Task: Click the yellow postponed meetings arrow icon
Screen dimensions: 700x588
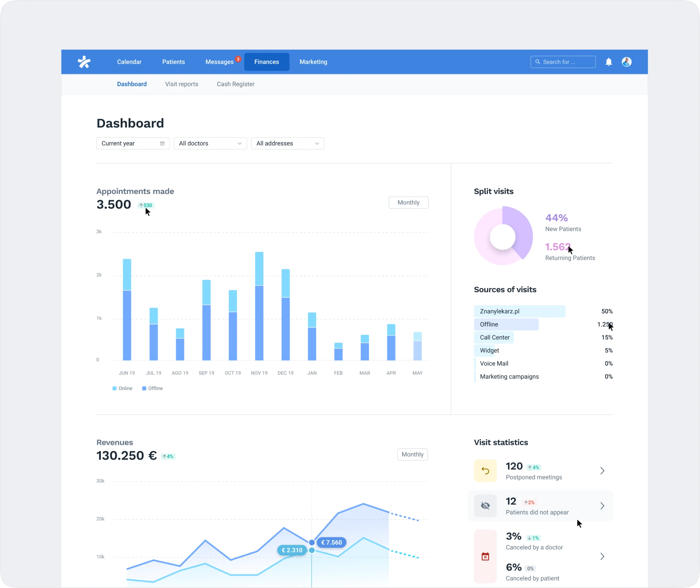Action: click(485, 471)
